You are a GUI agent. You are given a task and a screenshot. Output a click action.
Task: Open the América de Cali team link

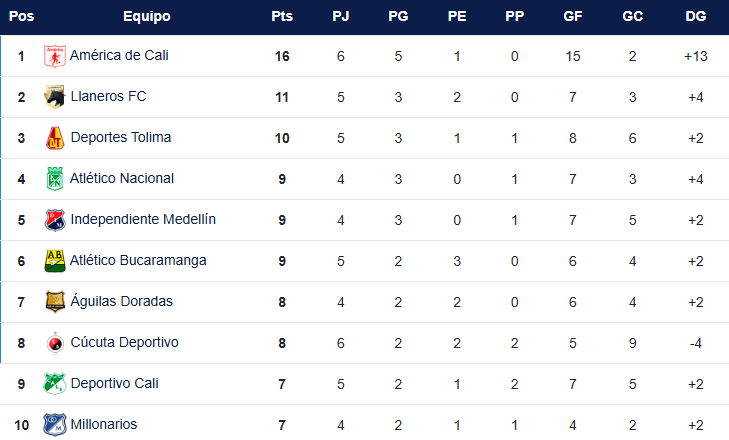point(119,55)
